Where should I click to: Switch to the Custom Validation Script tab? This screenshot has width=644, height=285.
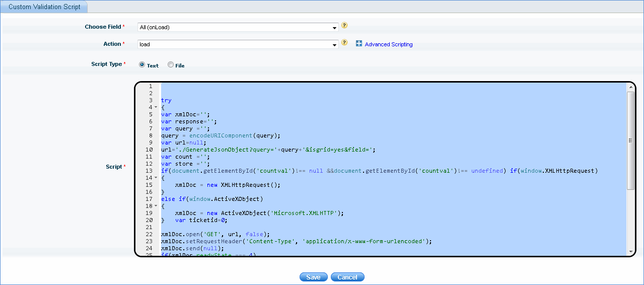click(x=44, y=7)
